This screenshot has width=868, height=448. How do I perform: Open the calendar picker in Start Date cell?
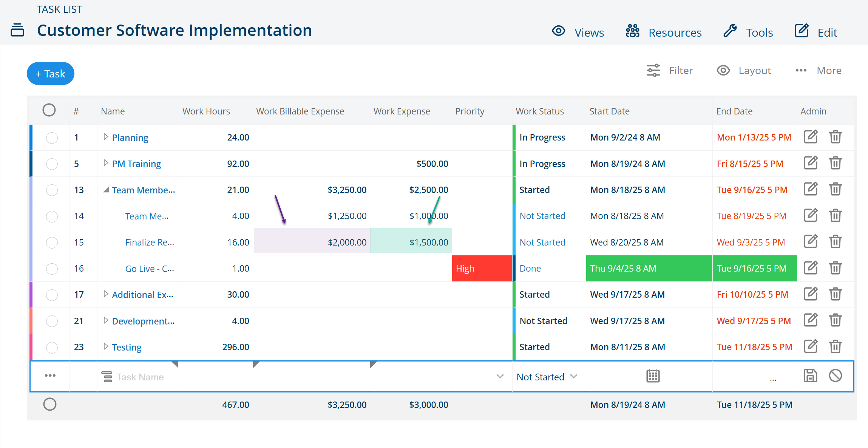tap(653, 376)
